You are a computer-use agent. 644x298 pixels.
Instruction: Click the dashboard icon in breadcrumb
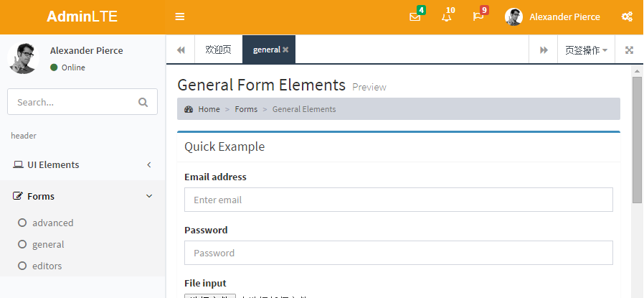[x=189, y=109]
